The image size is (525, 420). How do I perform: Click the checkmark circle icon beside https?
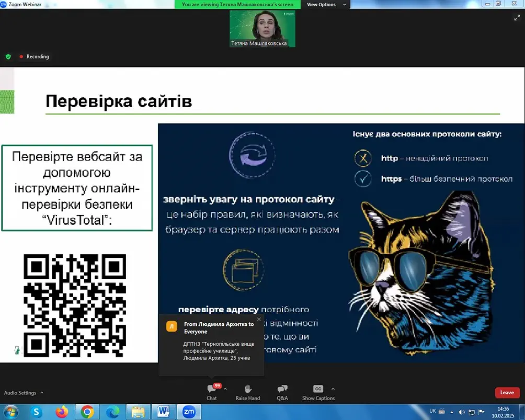tap(363, 178)
